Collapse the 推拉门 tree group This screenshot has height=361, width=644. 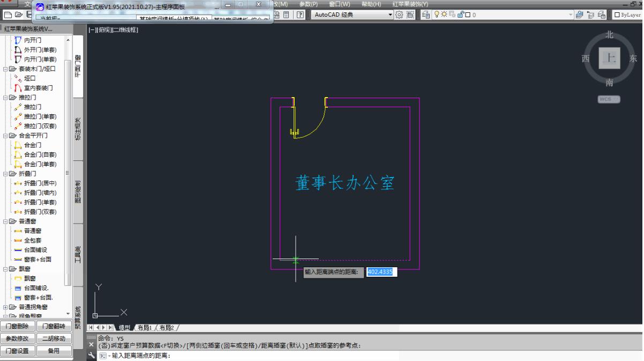pyautogui.click(x=6, y=98)
